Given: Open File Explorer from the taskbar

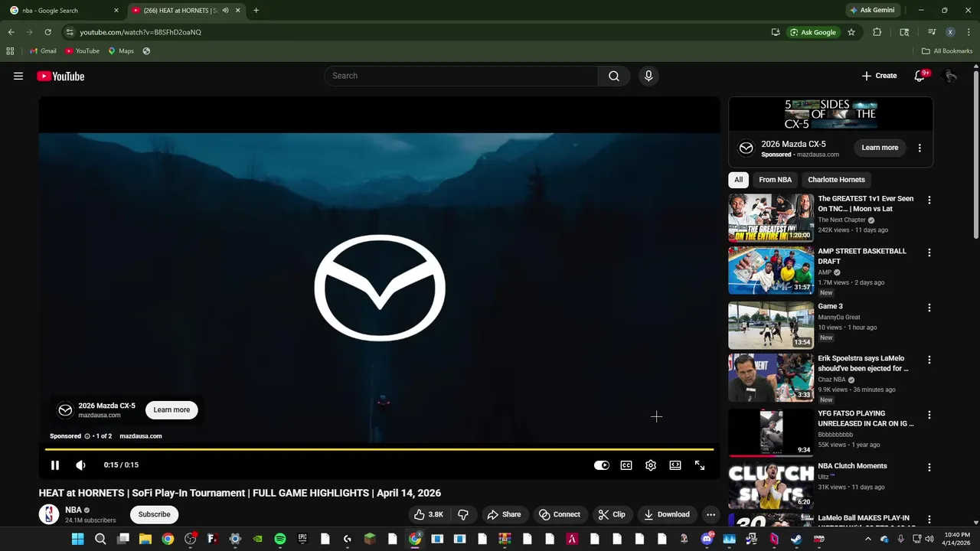Looking at the screenshot, I should coord(145,539).
